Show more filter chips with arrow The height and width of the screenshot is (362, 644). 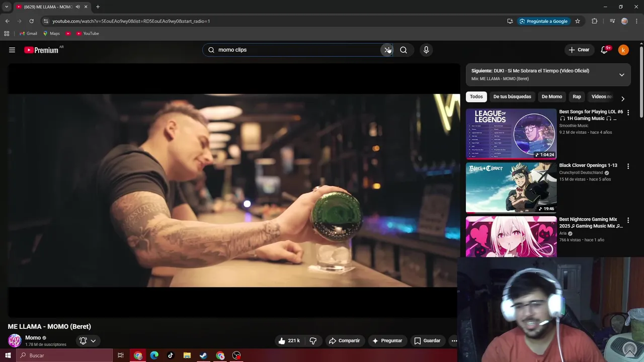coord(623,99)
